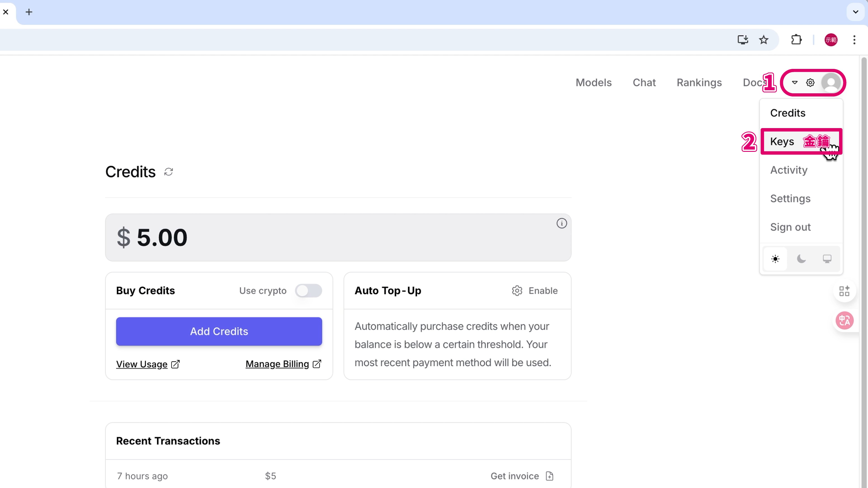Screen dimensions: 868x488
Task: Select Keys in the account menu
Action: coord(801,141)
